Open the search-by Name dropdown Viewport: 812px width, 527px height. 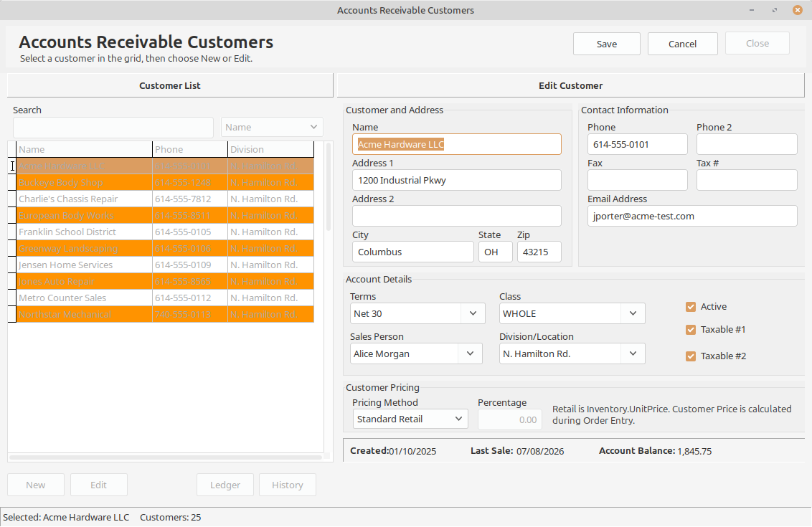[x=272, y=128]
